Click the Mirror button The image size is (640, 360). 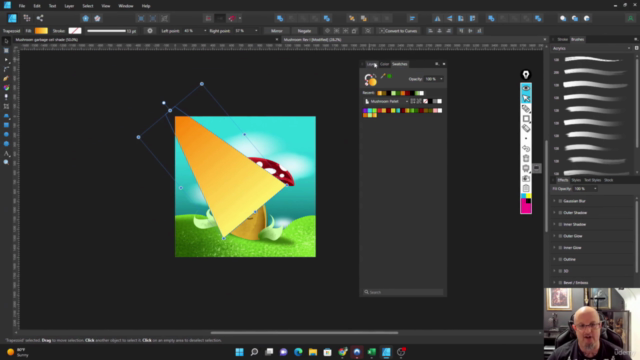(277, 31)
